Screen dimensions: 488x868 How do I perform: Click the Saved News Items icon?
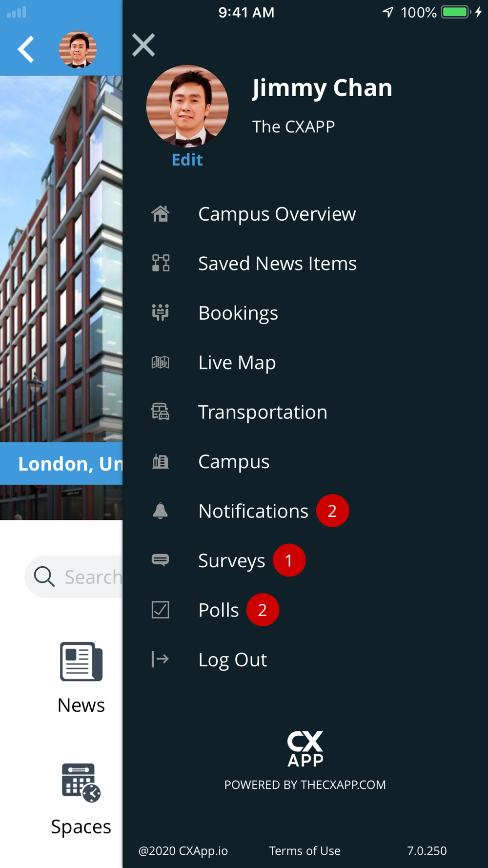[161, 263]
